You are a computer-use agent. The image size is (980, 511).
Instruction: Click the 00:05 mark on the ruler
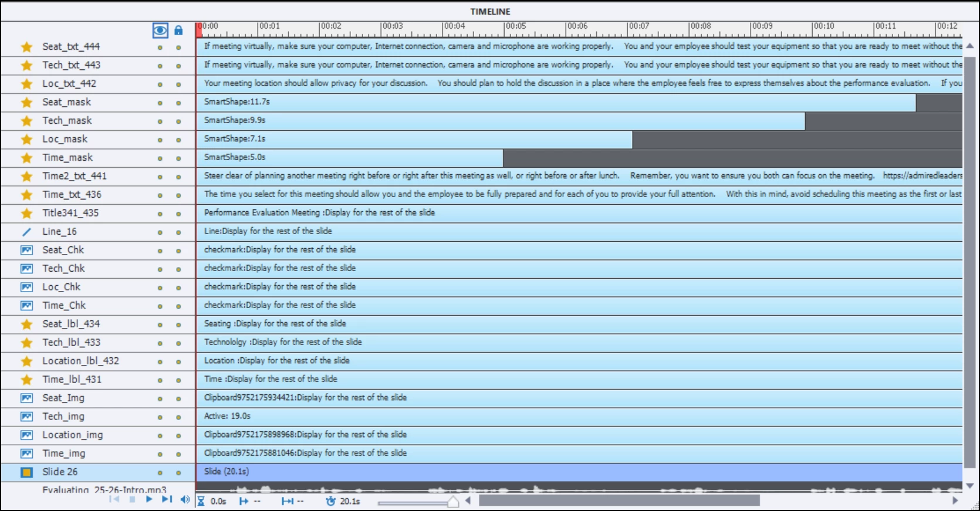(516, 26)
